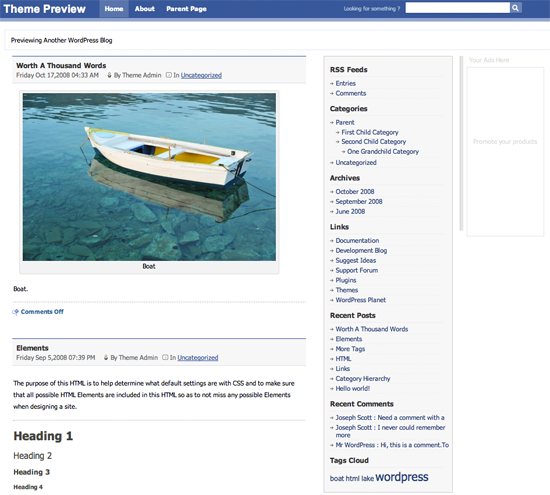Screen dimensions: 550x495
Task: Select Uncategorized in Categories sidebar
Action: point(356,163)
